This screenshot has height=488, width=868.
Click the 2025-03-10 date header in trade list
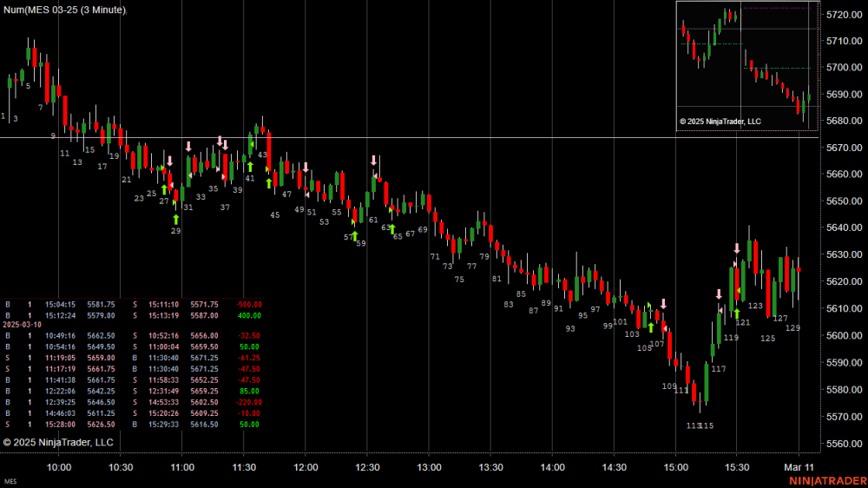coord(23,323)
